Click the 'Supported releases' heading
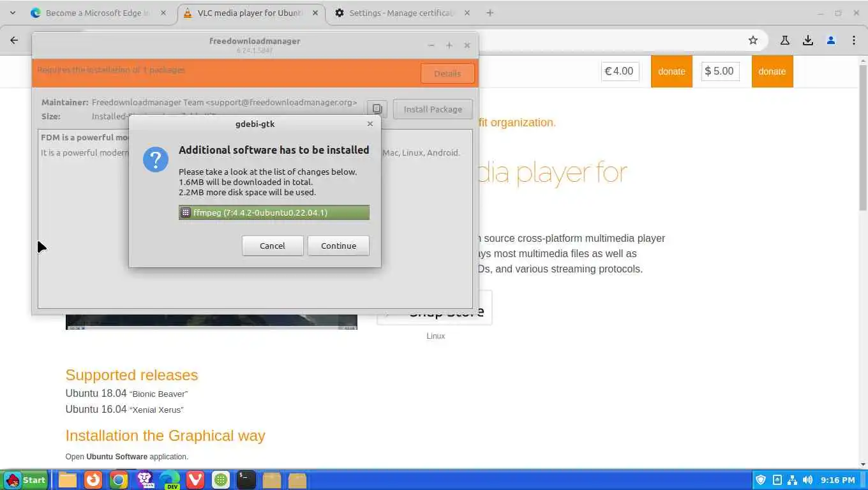868x490 pixels. coord(131,375)
